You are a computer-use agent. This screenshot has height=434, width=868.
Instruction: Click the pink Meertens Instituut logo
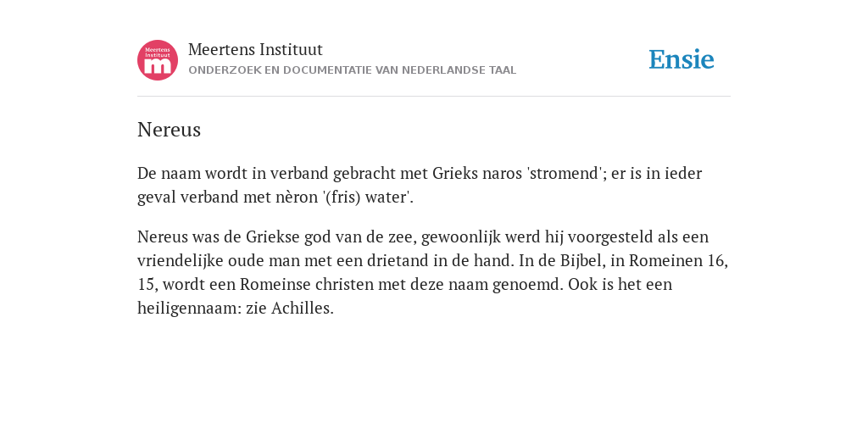pos(158,60)
